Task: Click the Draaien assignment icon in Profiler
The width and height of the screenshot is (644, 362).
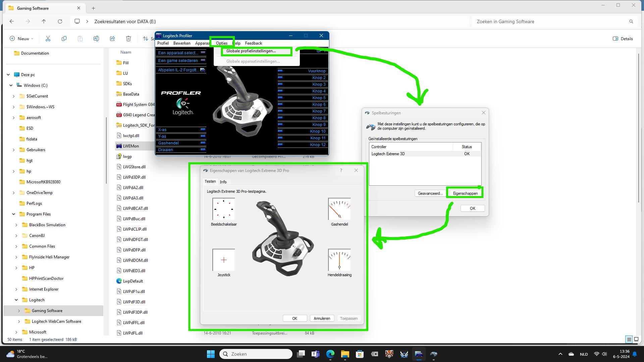Action: [203, 150]
